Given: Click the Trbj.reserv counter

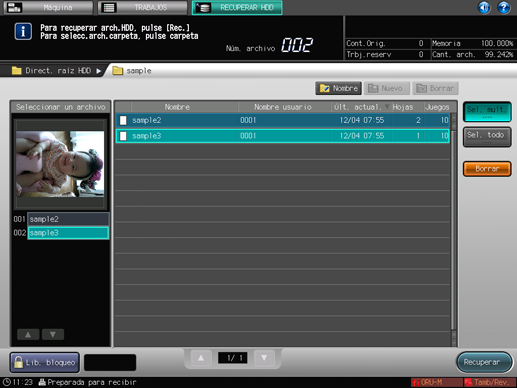Looking at the screenshot, I should pos(385,54).
